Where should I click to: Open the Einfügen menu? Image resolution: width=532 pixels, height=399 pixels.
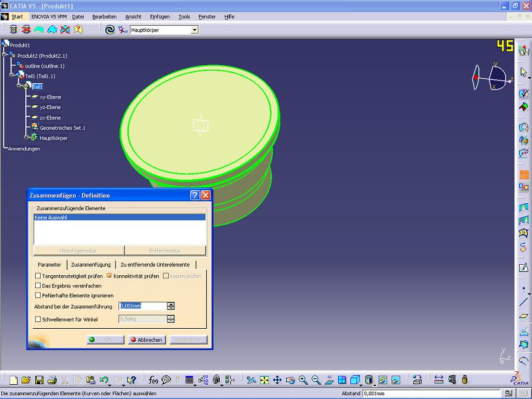coord(160,17)
